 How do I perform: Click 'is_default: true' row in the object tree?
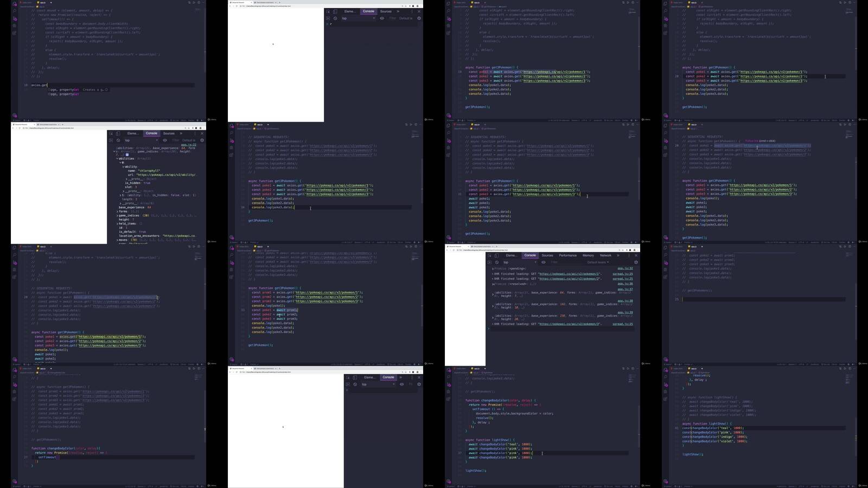(132, 232)
